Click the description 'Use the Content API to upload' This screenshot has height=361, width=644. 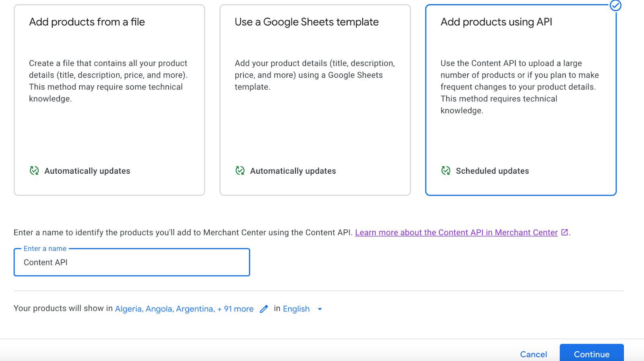(x=520, y=87)
